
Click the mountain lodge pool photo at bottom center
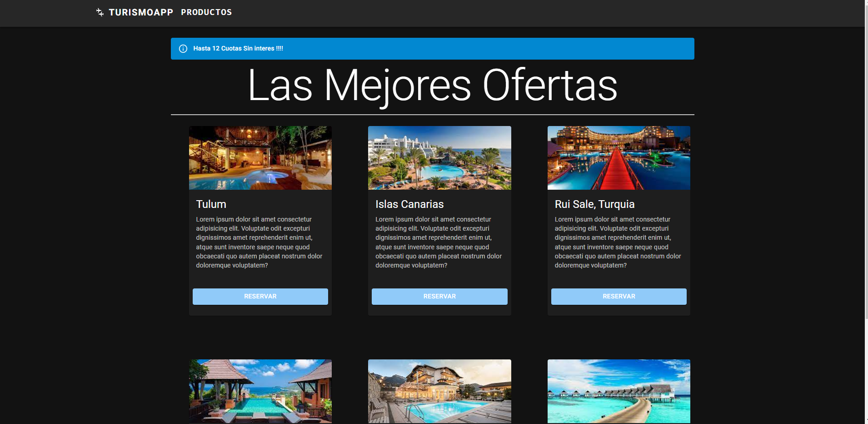(x=439, y=391)
